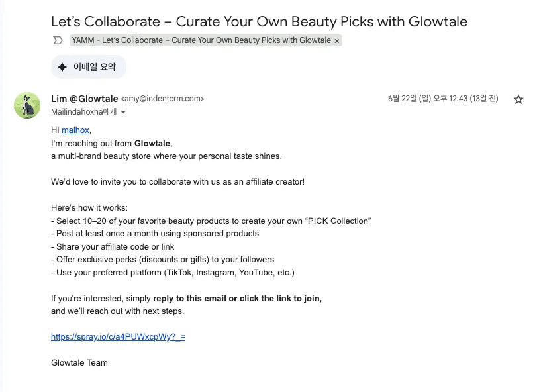The width and height of the screenshot is (537, 392).
Task: Expand recipient details dropdown arrow
Action: coord(123,113)
